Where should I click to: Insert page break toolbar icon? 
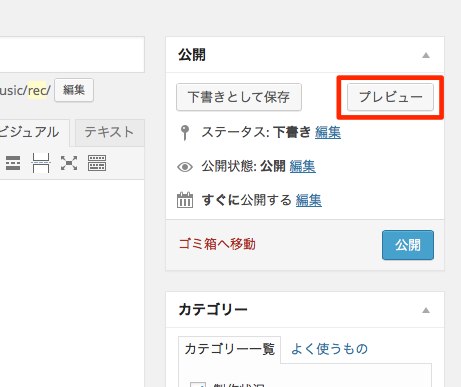pos(41,163)
